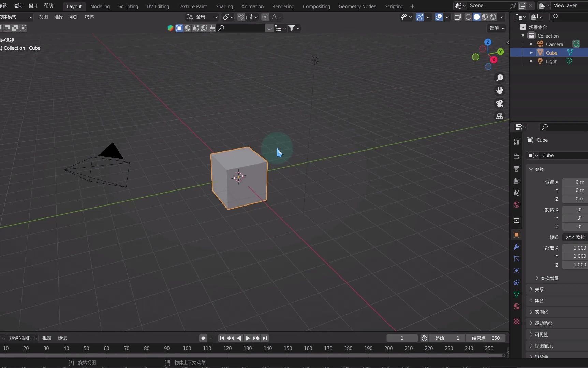Click the 缩放 X value field
Viewport: 588px width, 368px height.
(x=576, y=248)
